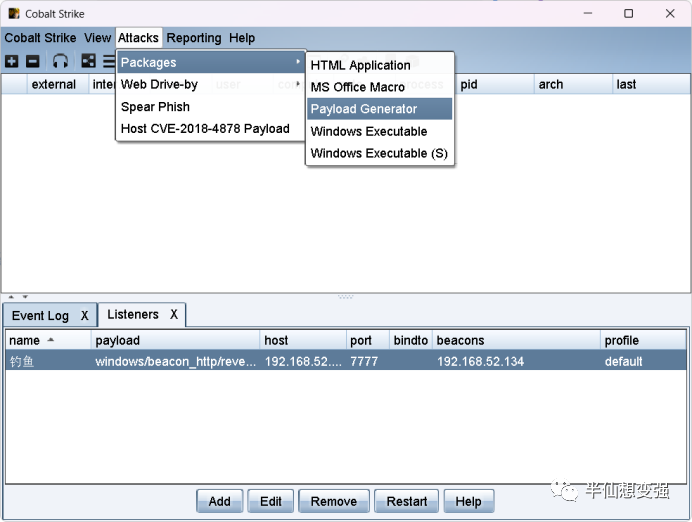Sort listeners by beacons column
This screenshot has height=522, width=692.
pyautogui.click(x=516, y=340)
